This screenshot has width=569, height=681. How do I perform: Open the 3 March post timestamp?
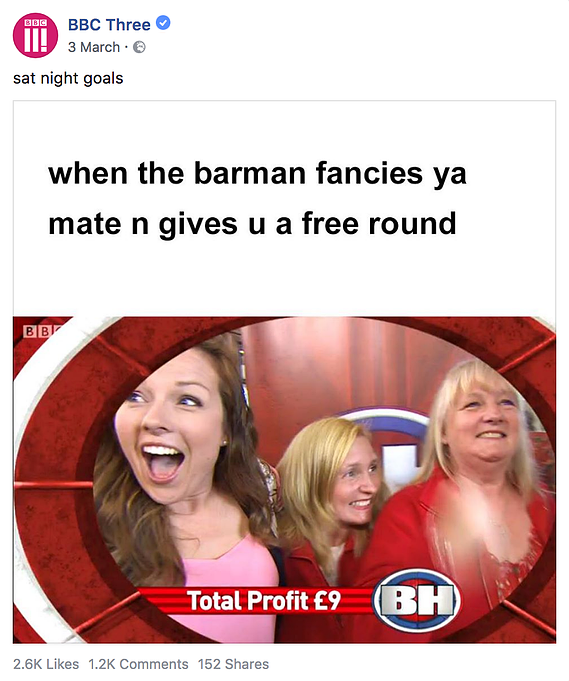(x=94, y=47)
